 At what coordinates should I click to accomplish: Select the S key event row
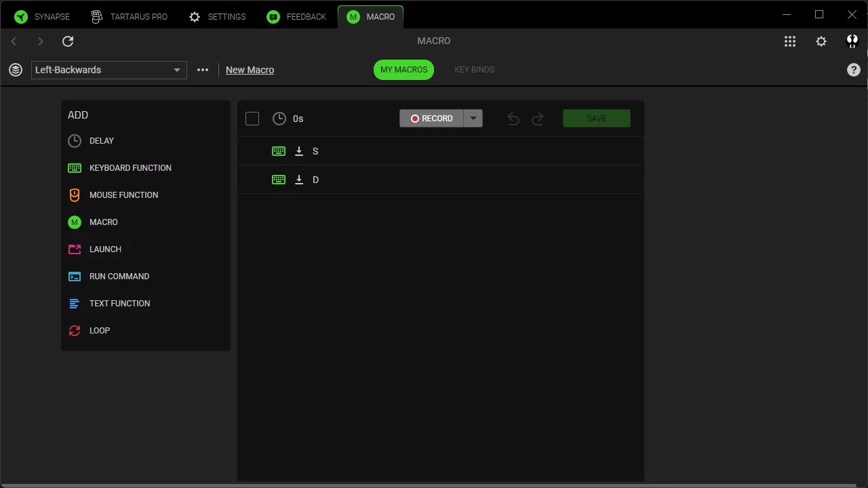(x=441, y=151)
